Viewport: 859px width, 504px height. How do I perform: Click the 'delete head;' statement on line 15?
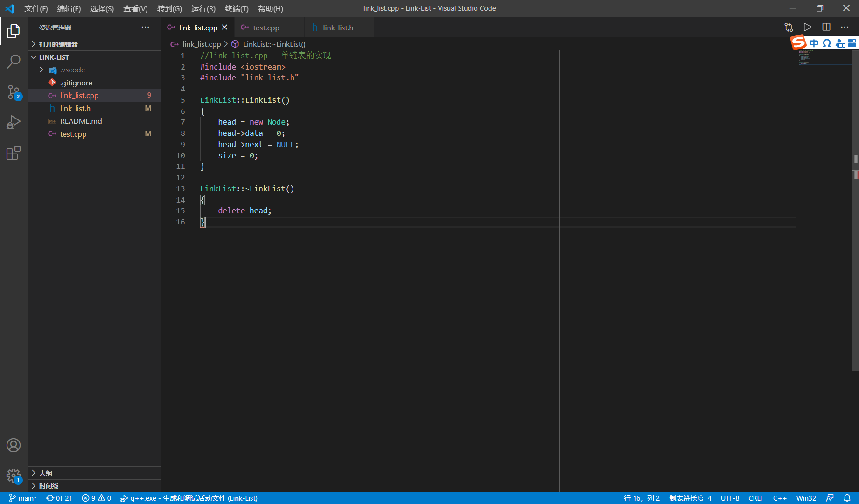coord(244,210)
